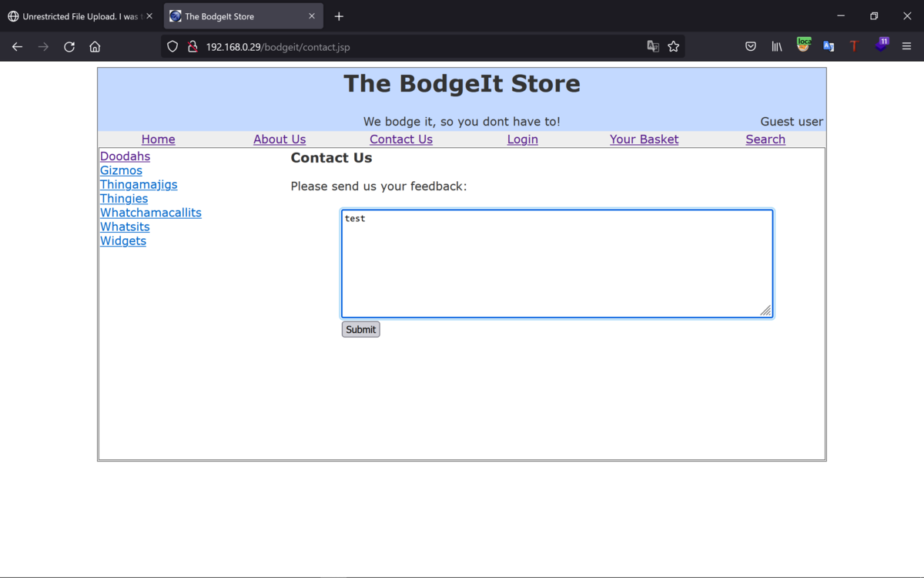The image size is (924, 578).
Task: Browse the Widgets category
Action: 123,240
